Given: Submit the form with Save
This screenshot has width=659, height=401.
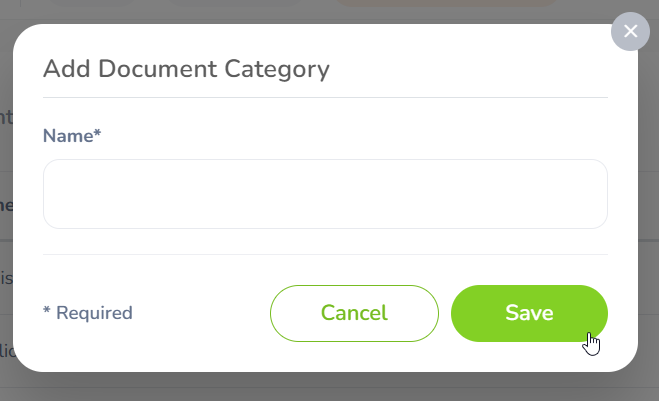Looking at the screenshot, I should [x=529, y=313].
